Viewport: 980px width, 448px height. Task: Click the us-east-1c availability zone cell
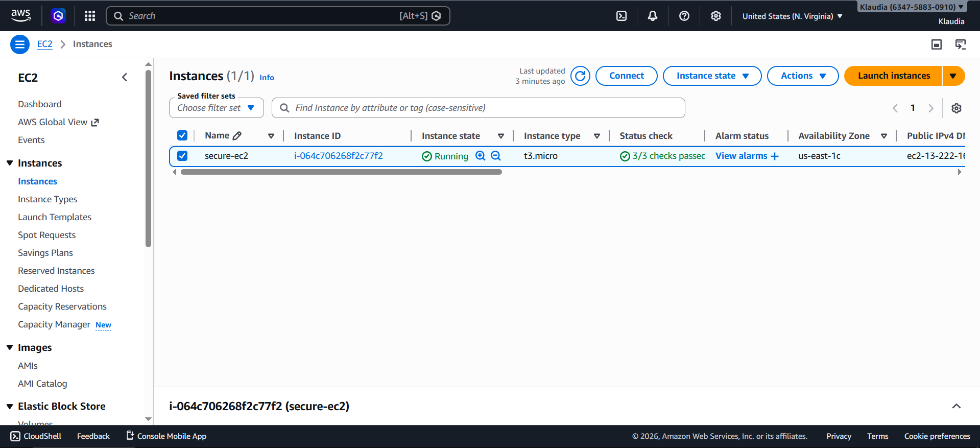click(x=819, y=156)
